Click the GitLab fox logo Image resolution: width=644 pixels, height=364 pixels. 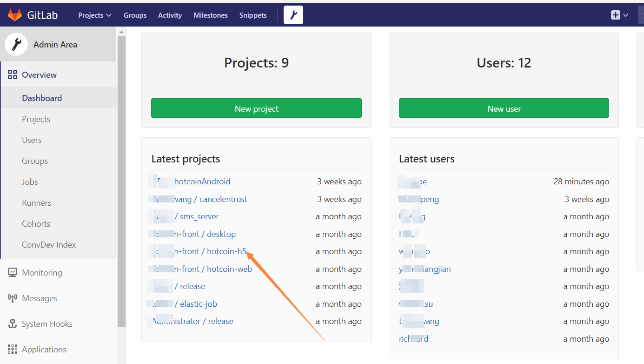click(15, 15)
